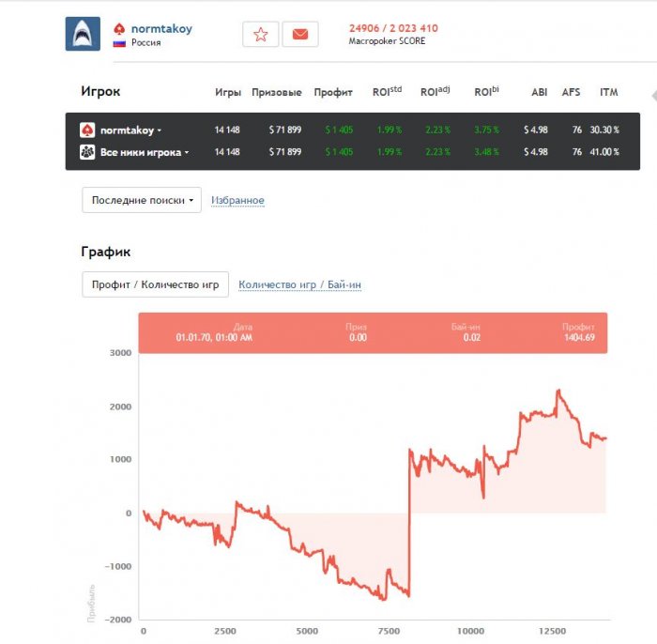Open normtakoy profile name link

[161, 29]
